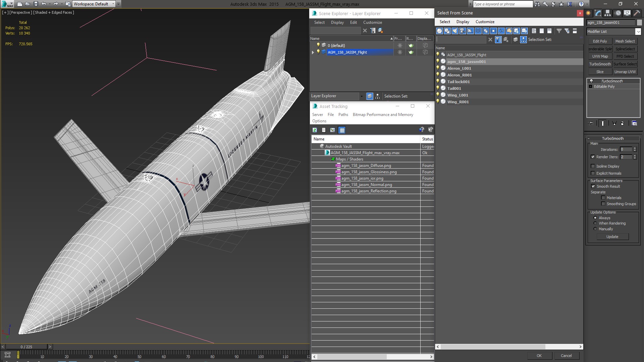Click Remove Modifier trash icon in stack
Viewport: 644px width, 362px height.
tap(623, 123)
